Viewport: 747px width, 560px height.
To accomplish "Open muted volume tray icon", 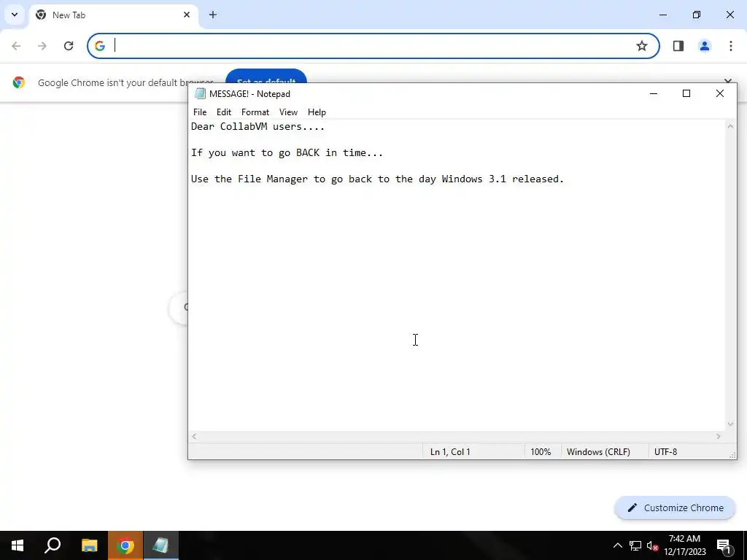I will [x=653, y=545].
